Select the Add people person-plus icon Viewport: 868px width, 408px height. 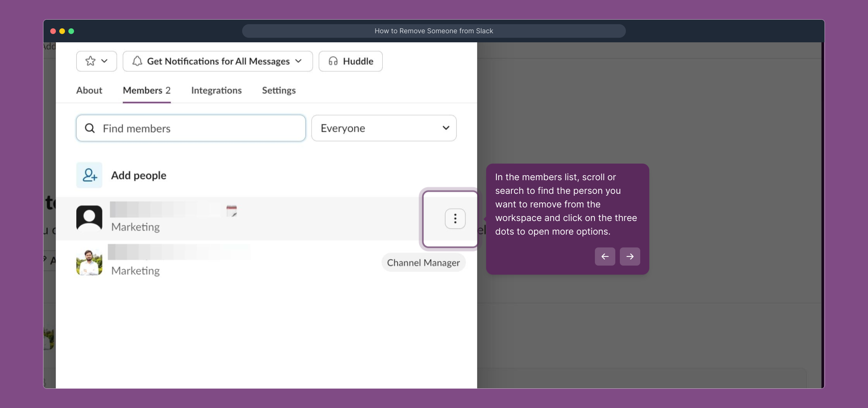(89, 175)
